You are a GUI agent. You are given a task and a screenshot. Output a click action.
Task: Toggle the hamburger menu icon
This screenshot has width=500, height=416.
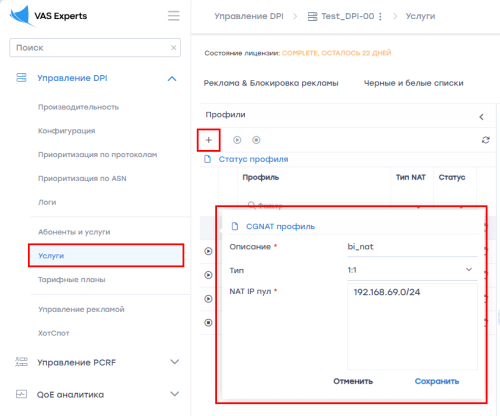tap(174, 16)
